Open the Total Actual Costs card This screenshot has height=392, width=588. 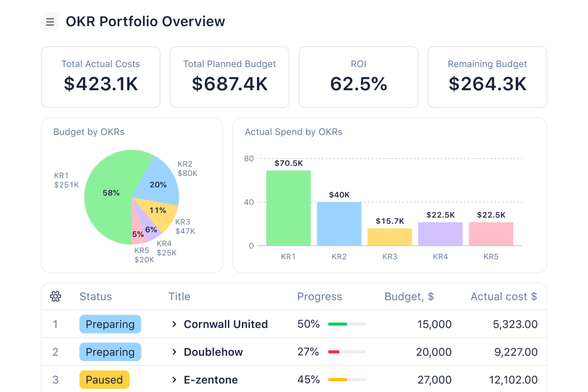(101, 77)
